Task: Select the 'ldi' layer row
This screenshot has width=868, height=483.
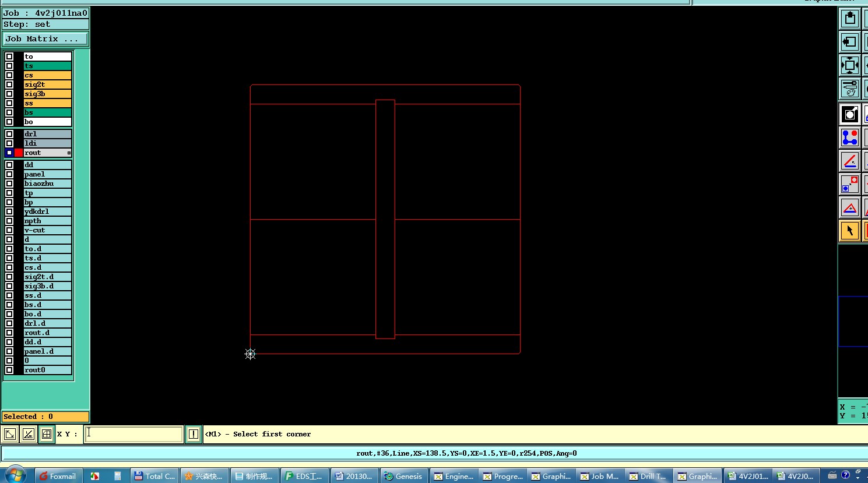Action: coord(47,143)
